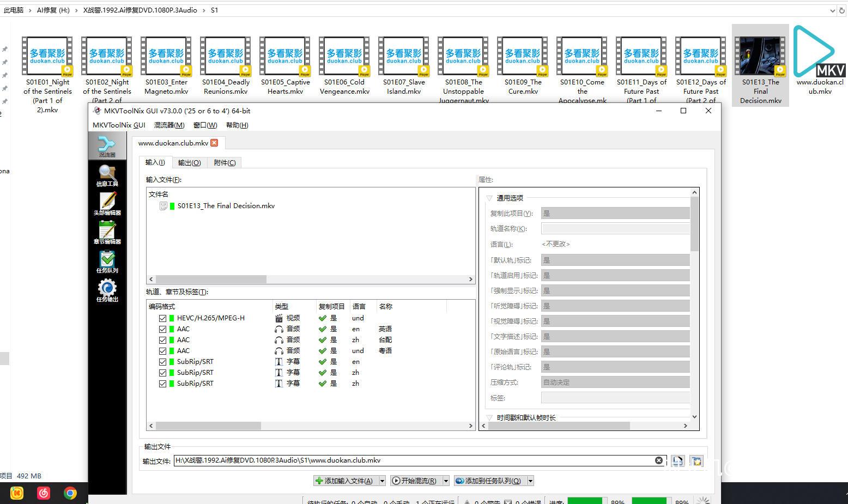Uncheck the AAC 粤语 audio track checkbox

[162, 351]
